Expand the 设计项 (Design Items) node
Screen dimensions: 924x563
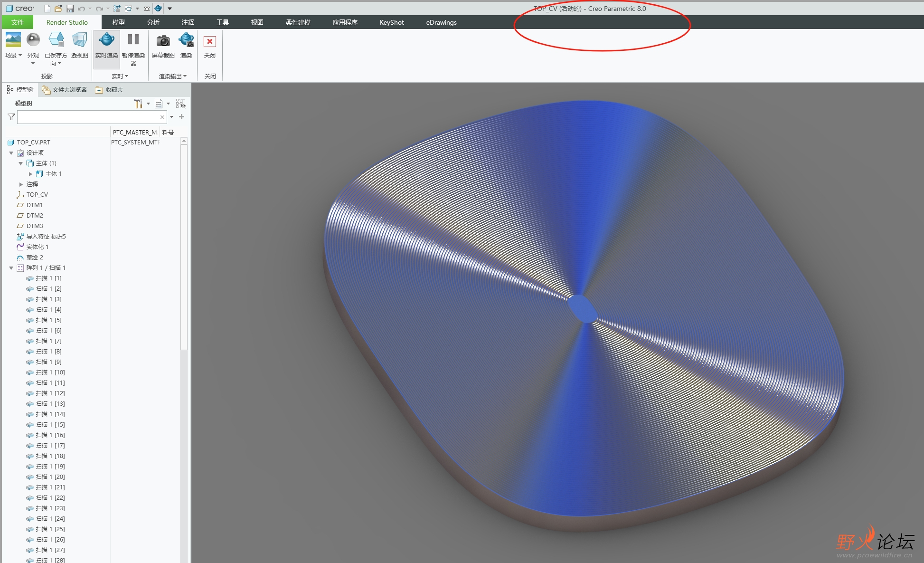pyautogui.click(x=11, y=153)
